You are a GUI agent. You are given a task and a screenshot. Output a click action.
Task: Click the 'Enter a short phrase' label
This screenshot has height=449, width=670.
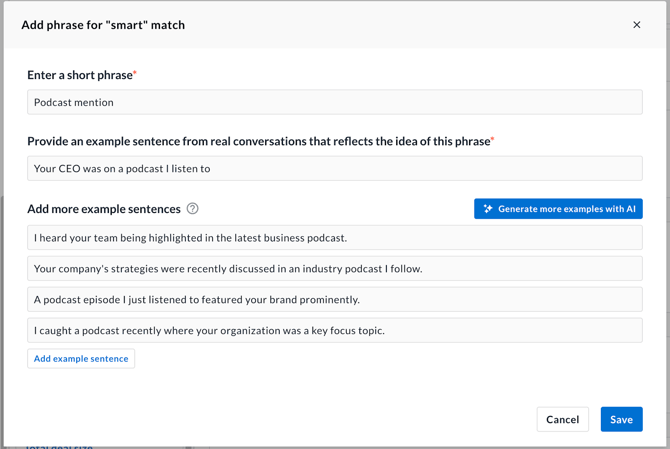[79, 75]
